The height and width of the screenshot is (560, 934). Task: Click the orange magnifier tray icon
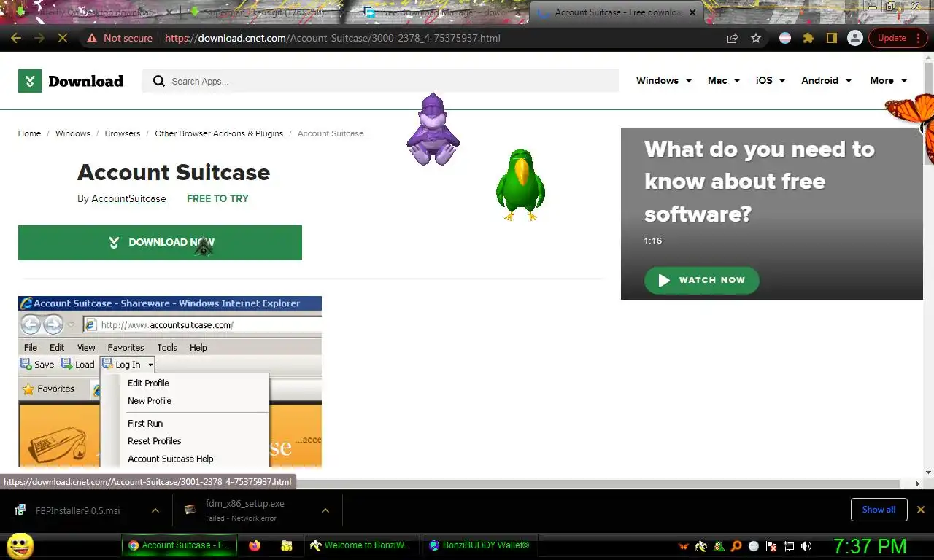[x=736, y=546]
